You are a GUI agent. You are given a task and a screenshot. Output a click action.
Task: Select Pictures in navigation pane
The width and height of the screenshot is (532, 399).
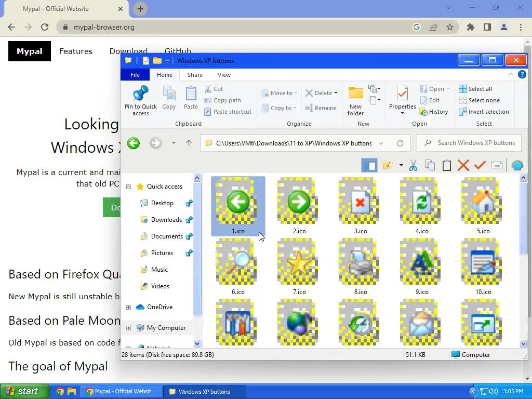162,253
